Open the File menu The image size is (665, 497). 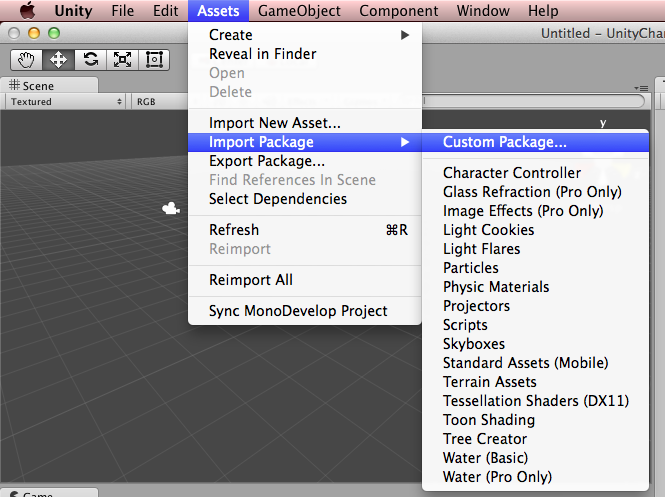point(123,11)
